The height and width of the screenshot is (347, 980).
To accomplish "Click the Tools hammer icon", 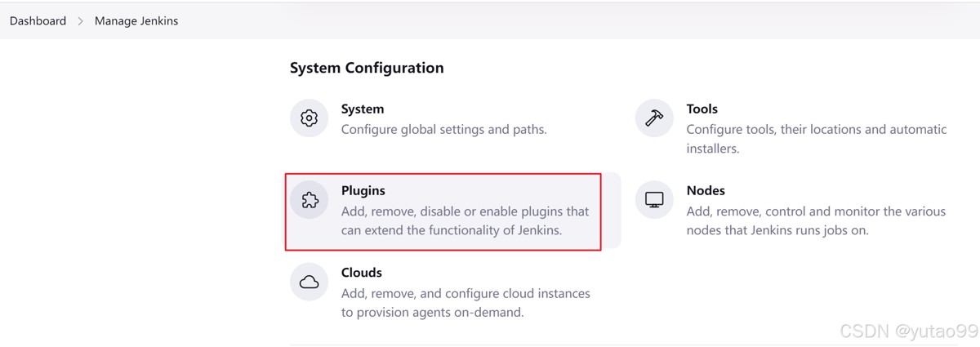I will pos(654,119).
